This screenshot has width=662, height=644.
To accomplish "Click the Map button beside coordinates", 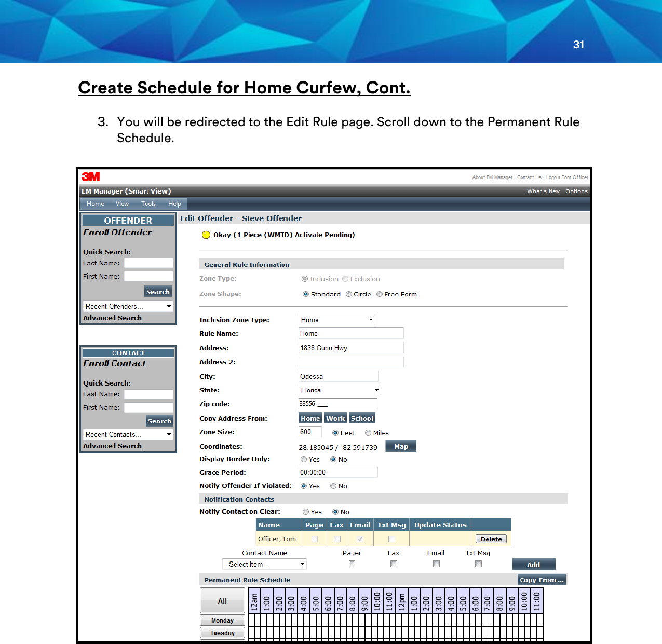I will [401, 446].
